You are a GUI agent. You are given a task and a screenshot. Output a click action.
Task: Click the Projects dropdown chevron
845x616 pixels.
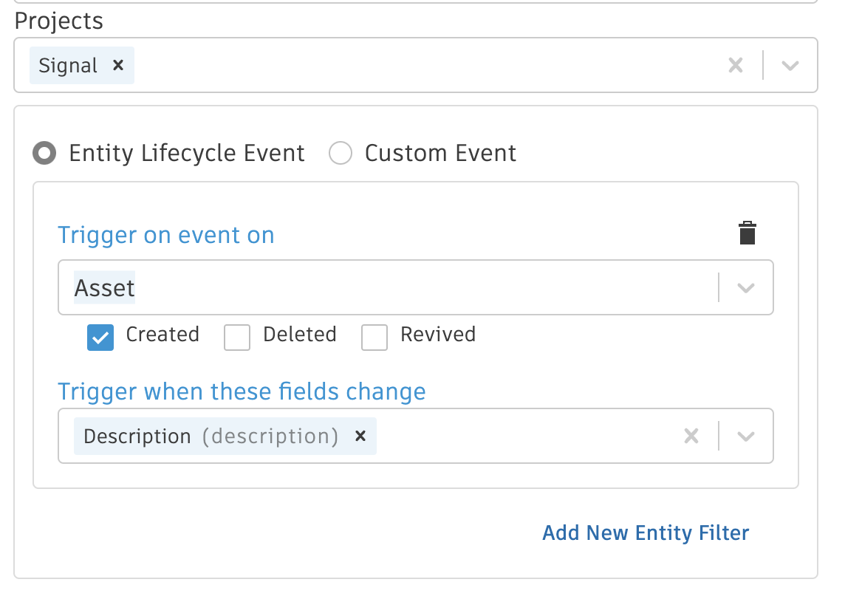click(790, 65)
